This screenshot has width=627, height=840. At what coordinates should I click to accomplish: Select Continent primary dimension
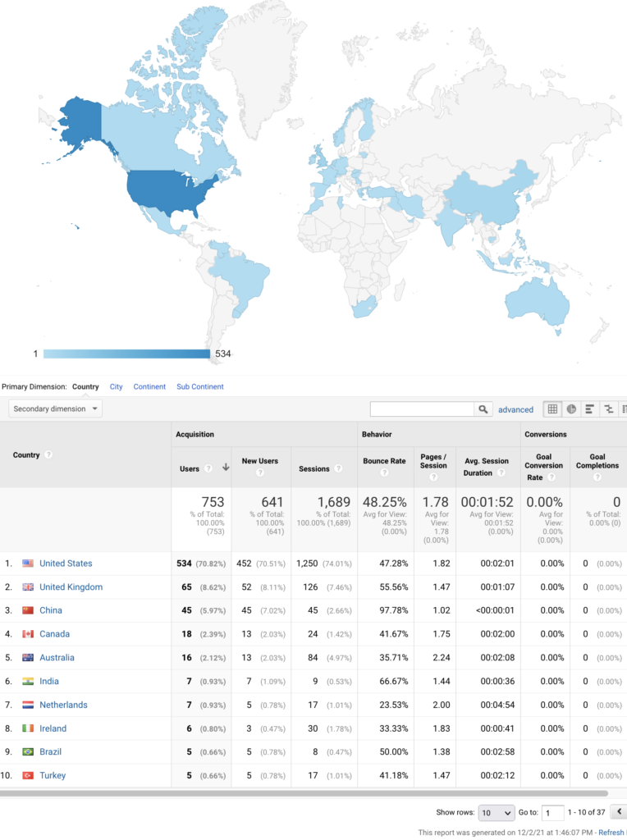[149, 387]
